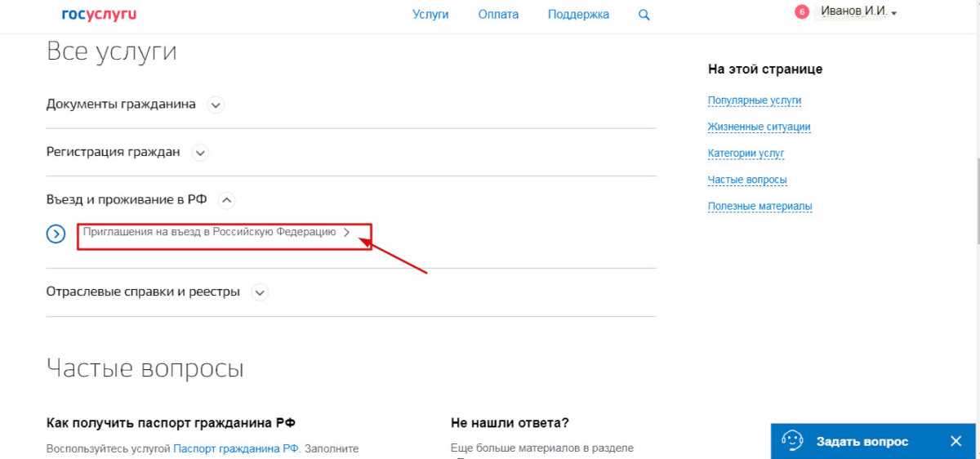The height and width of the screenshot is (459, 980).
Task: Open Приглашения на въезд в Российскую Федерацию
Action: point(216,232)
